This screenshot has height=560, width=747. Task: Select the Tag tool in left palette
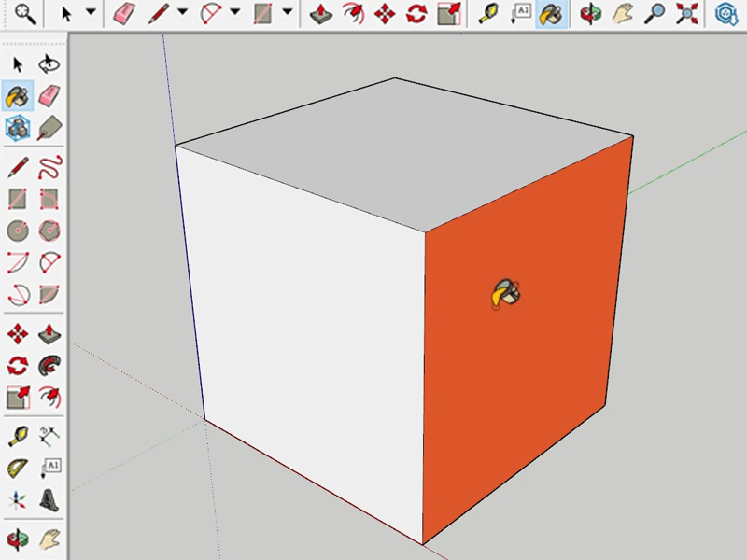(x=49, y=128)
